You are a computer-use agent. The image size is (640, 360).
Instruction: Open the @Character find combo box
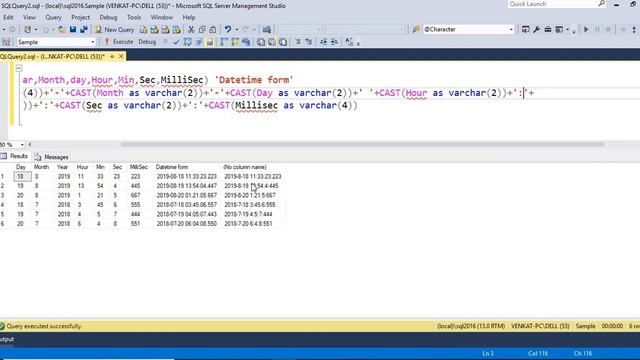click(x=468, y=29)
